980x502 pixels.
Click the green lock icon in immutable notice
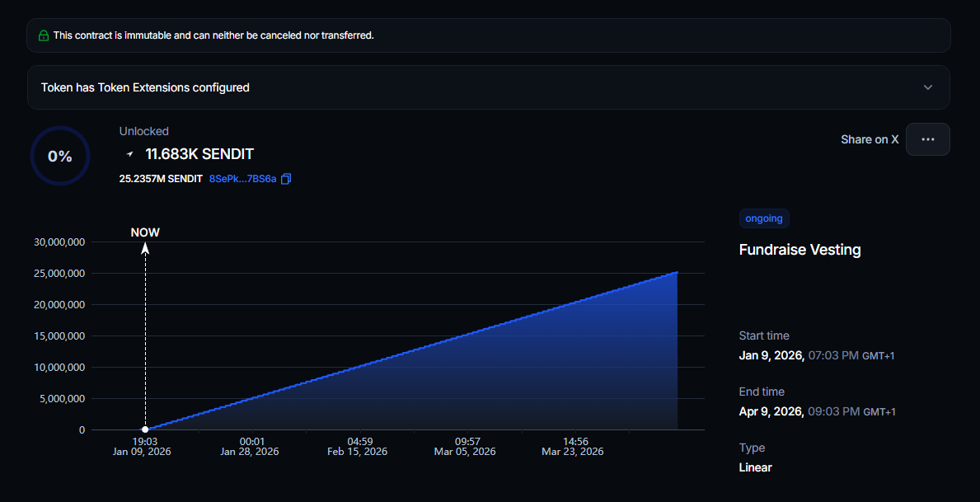43,35
